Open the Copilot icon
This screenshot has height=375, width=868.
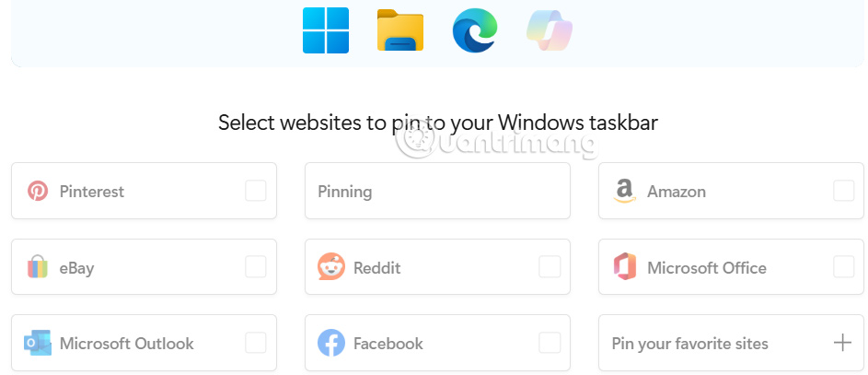pos(550,30)
